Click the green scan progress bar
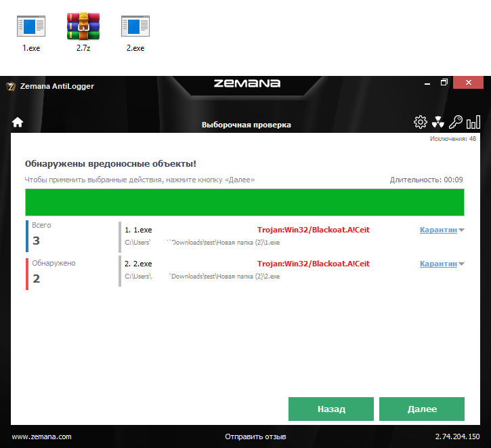 click(x=244, y=203)
